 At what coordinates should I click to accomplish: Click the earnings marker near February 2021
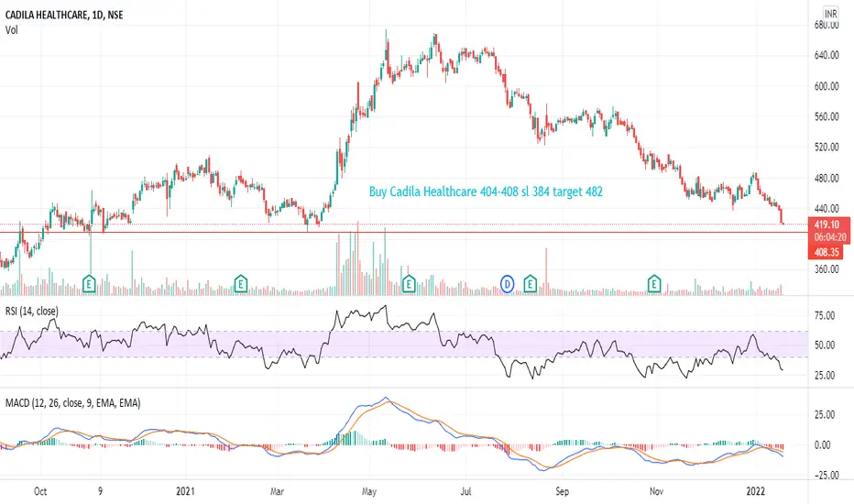click(x=241, y=284)
